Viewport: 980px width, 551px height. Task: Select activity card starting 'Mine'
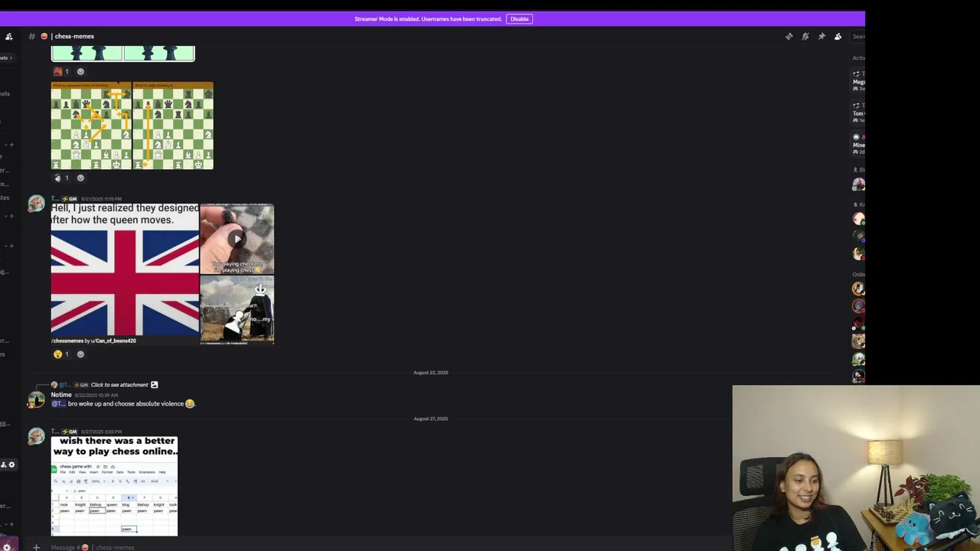859,144
